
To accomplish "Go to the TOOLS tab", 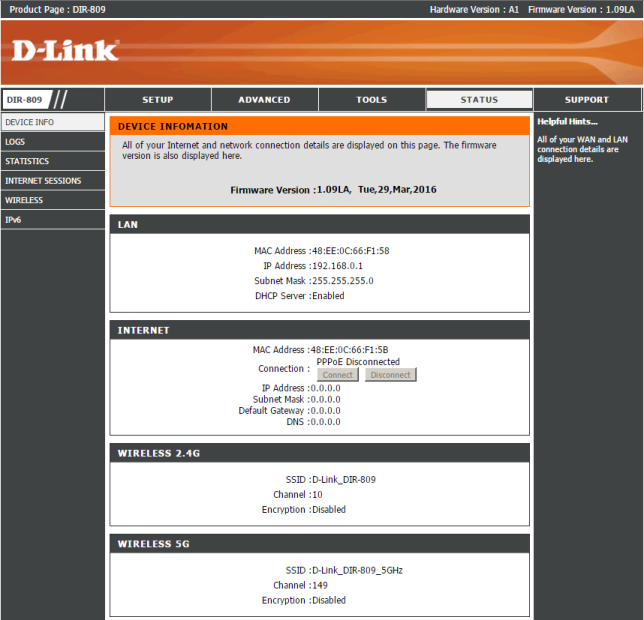I will click(372, 100).
